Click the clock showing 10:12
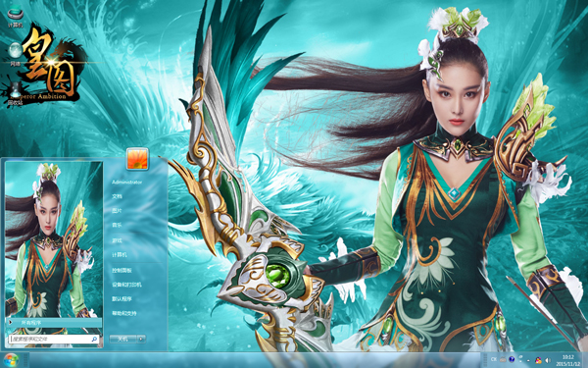Viewport: 588px width, 368px height. coord(568,357)
